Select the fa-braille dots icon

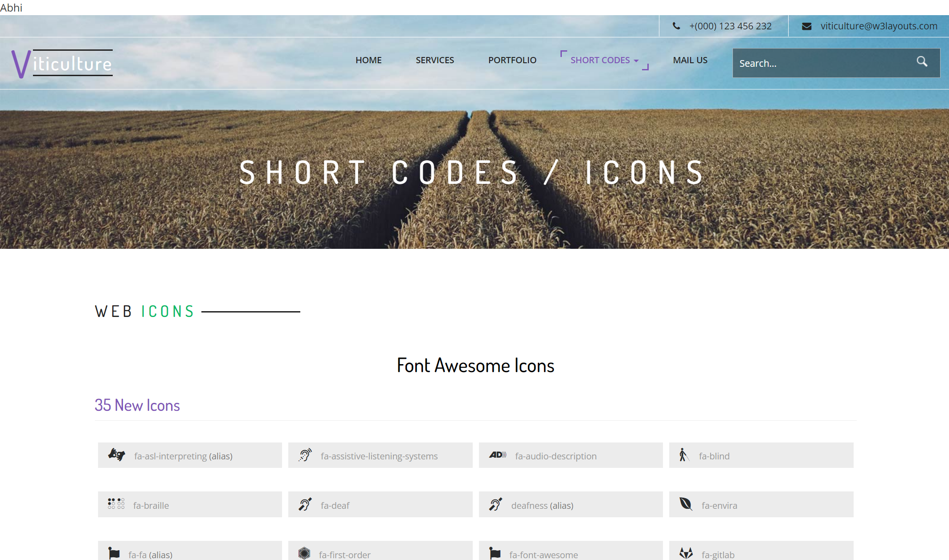pos(116,504)
